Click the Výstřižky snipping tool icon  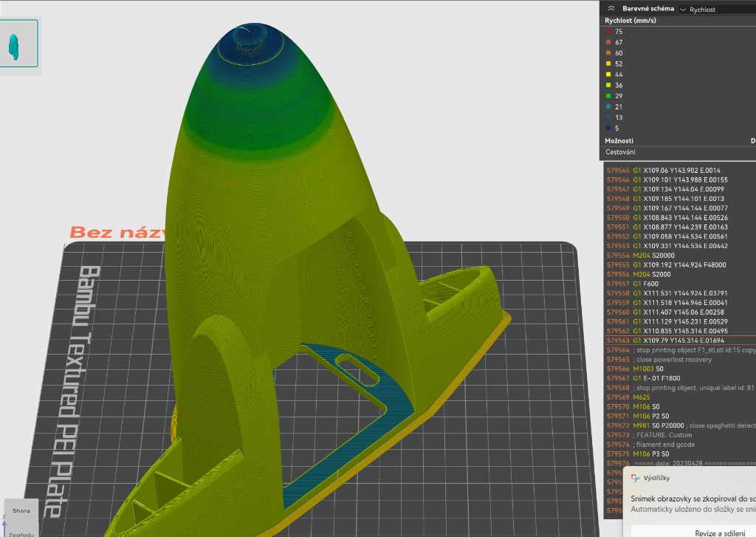634,478
